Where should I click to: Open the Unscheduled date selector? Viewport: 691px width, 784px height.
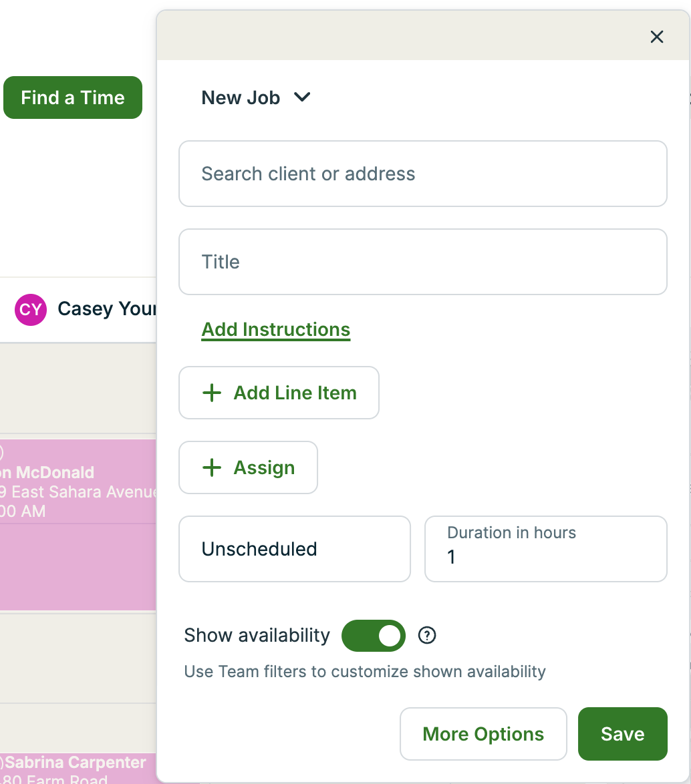(294, 549)
